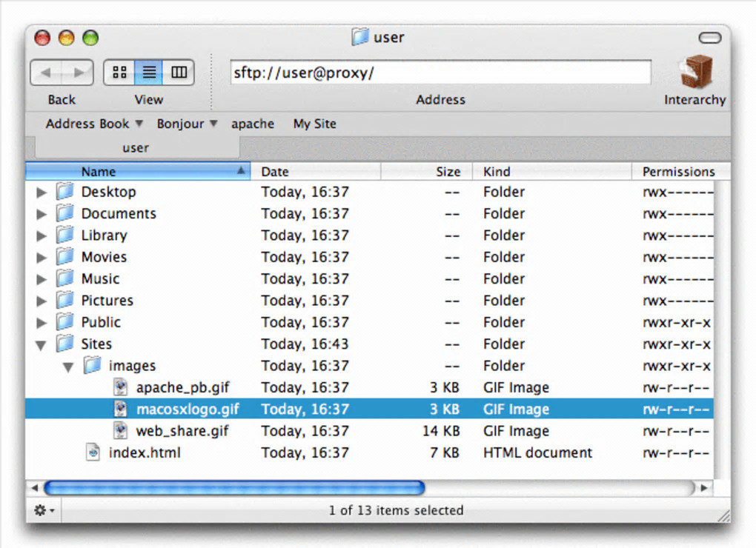Click the 14 KB size value
The height and width of the screenshot is (548, 756).
pos(441,430)
